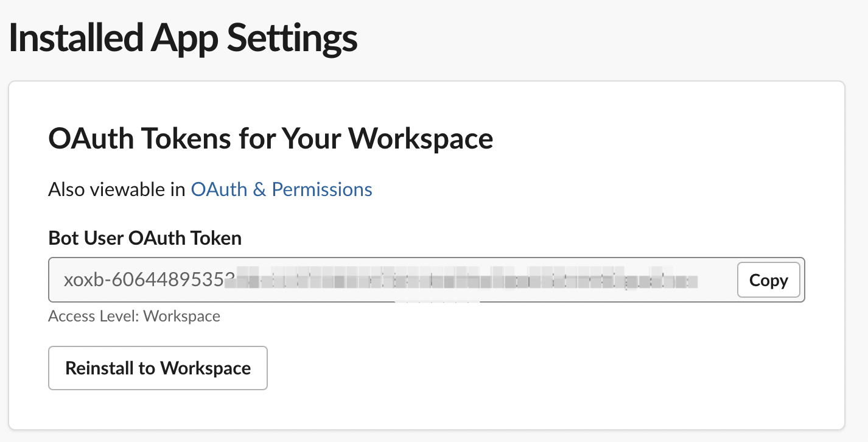868x442 pixels.
Task: Click the word 'OAuth' in the blue link
Action: click(219, 189)
